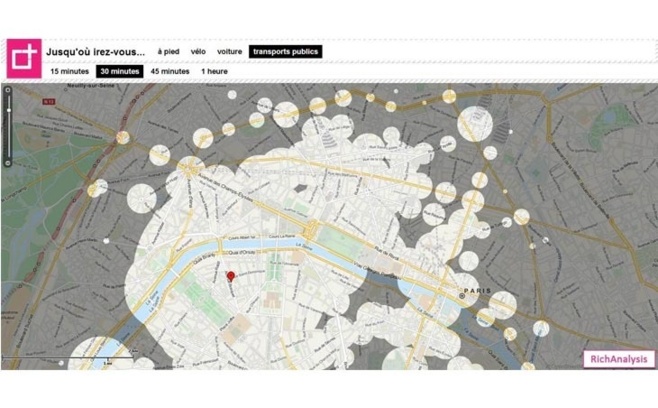Viewport: 658px width, 408px height.
Task: Choose the 'voiture' travel mode
Action: pyautogui.click(x=229, y=51)
